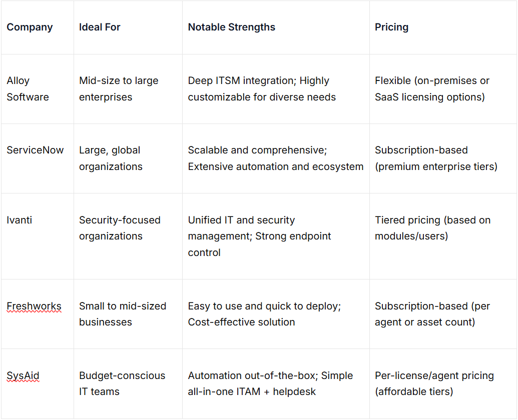518x420 pixels.
Task: Select the Ivanti company cell
Action: pyautogui.click(x=20, y=220)
